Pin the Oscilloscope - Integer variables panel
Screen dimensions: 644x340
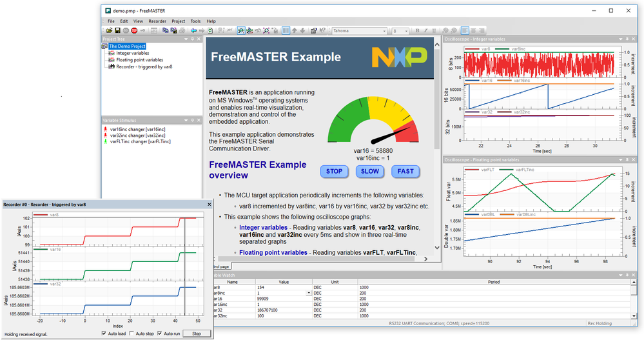tap(627, 39)
